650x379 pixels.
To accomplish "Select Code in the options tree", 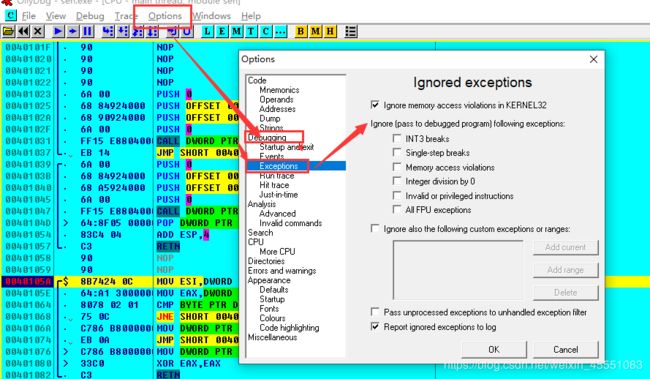I will 257,80.
